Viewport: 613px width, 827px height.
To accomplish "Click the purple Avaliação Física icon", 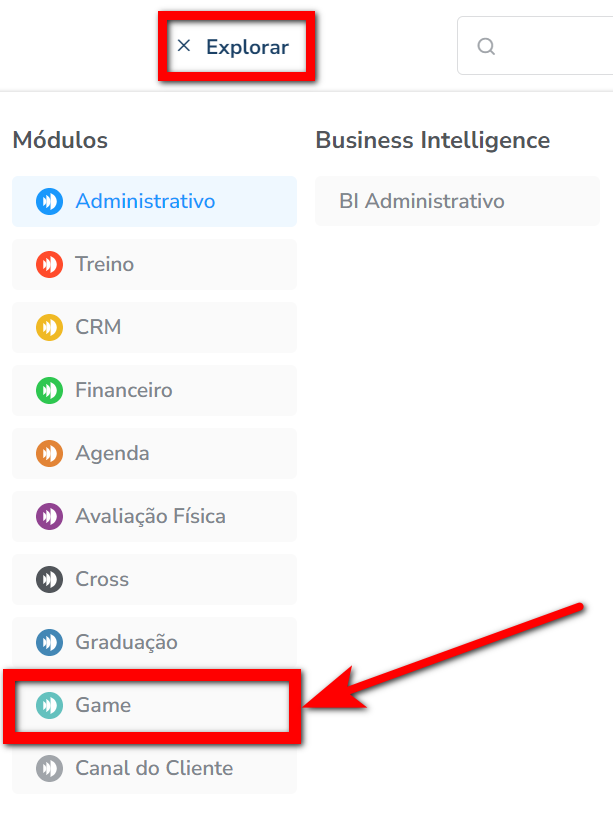I will pyautogui.click(x=49, y=517).
